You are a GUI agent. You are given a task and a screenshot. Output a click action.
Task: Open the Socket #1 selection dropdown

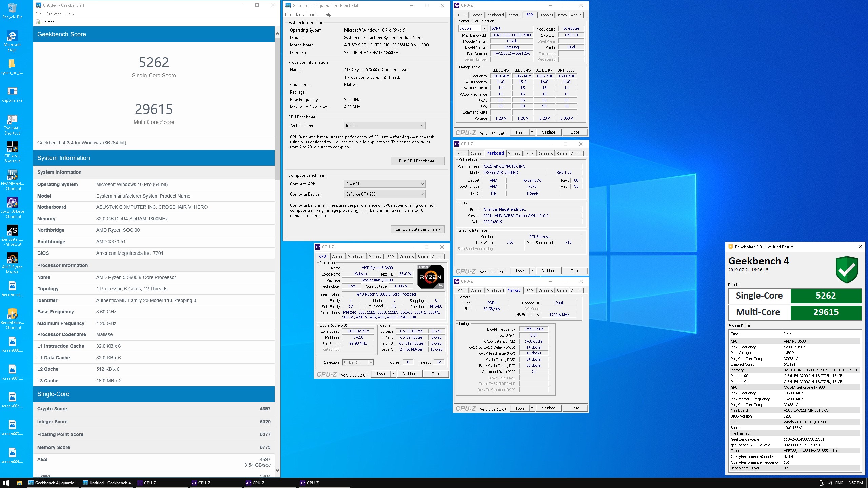[x=358, y=362]
